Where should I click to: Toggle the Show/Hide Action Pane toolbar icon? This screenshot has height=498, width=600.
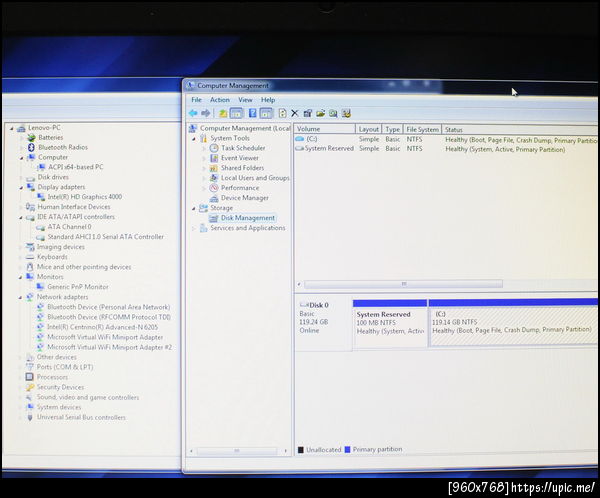point(266,113)
